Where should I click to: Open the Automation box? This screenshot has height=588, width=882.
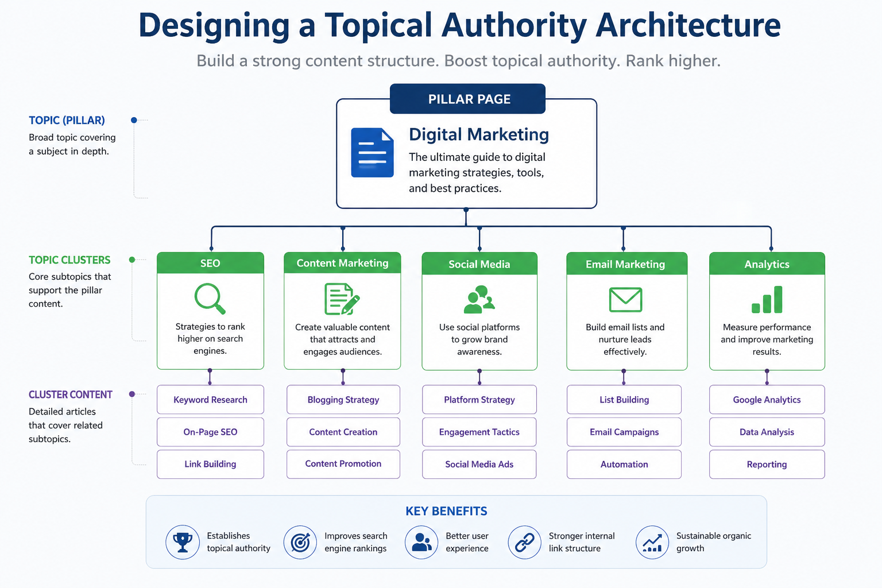coord(624,464)
